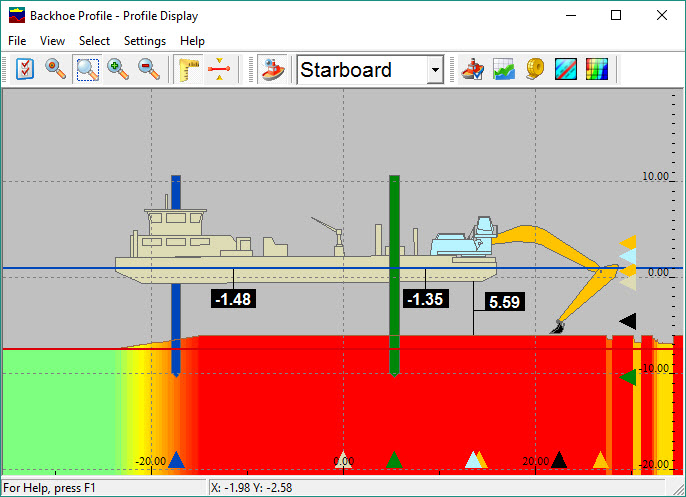Click the rainbow color grid icon
The image size is (686, 497).
click(597, 69)
